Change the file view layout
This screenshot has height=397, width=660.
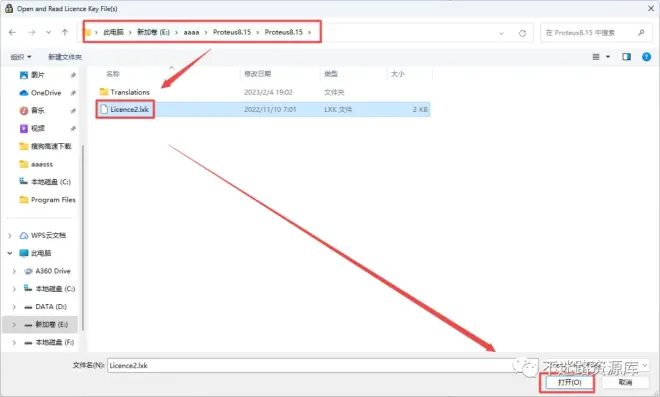coord(596,57)
